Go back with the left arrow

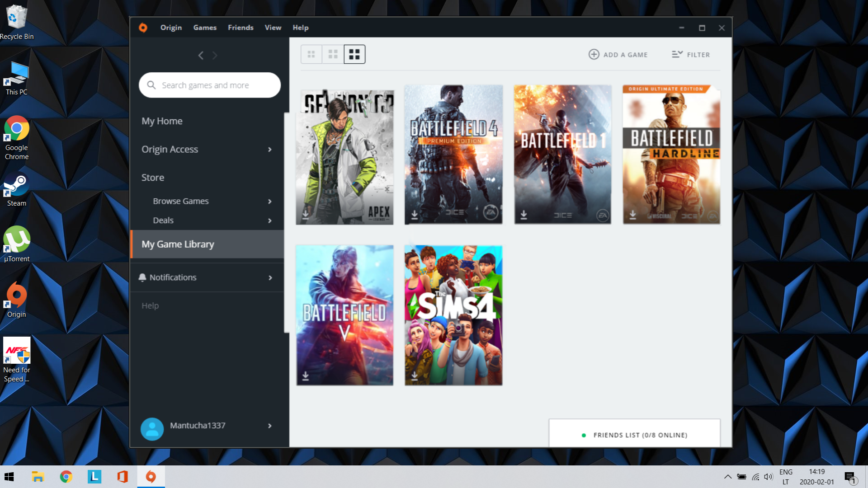point(201,55)
